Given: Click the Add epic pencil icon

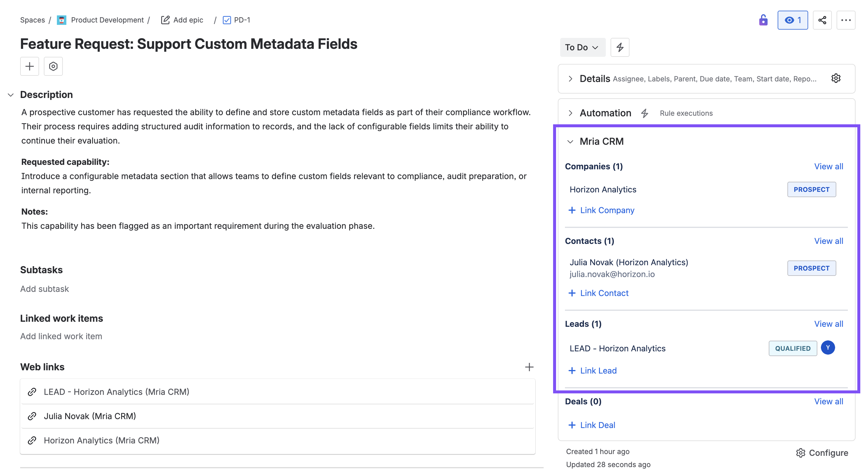Looking at the screenshot, I should (165, 20).
